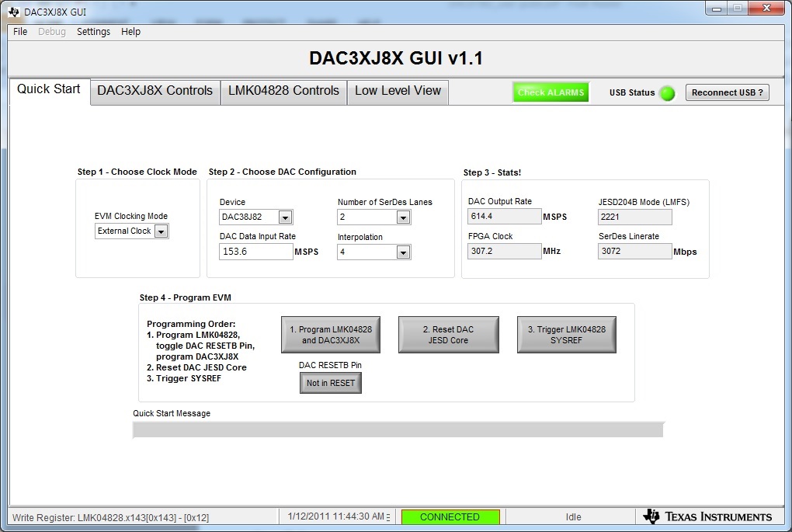Click the Check ALARMS button
The height and width of the screenshot is (532, 792).
click(x=551, y=92)
